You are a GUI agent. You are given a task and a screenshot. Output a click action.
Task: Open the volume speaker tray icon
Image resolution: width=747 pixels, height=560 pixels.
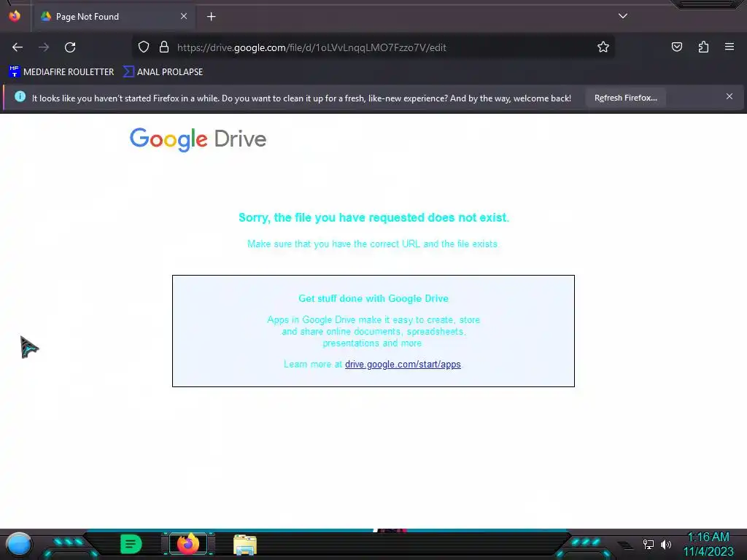[665, 544]
